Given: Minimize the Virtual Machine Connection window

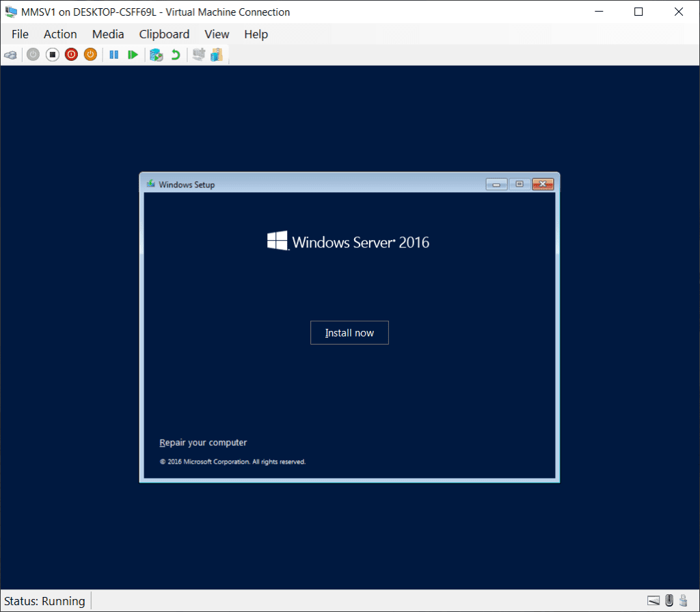Looking at the screenshot, I should pos(599,12).
